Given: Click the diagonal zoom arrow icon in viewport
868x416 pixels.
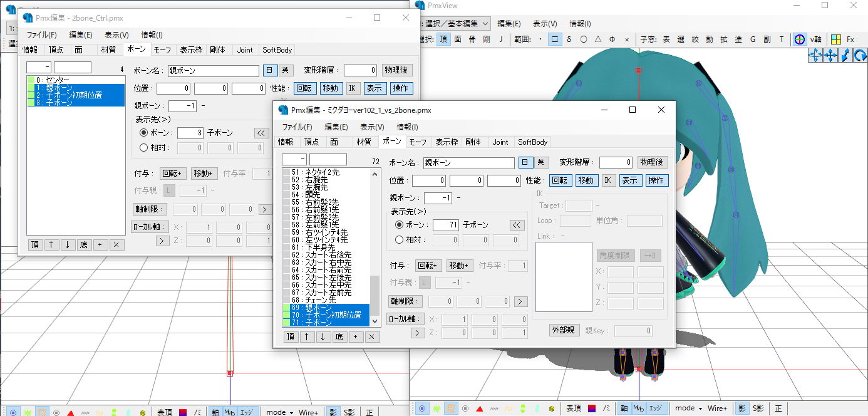Looking at the screenshot, I should [x=845, y=55].
